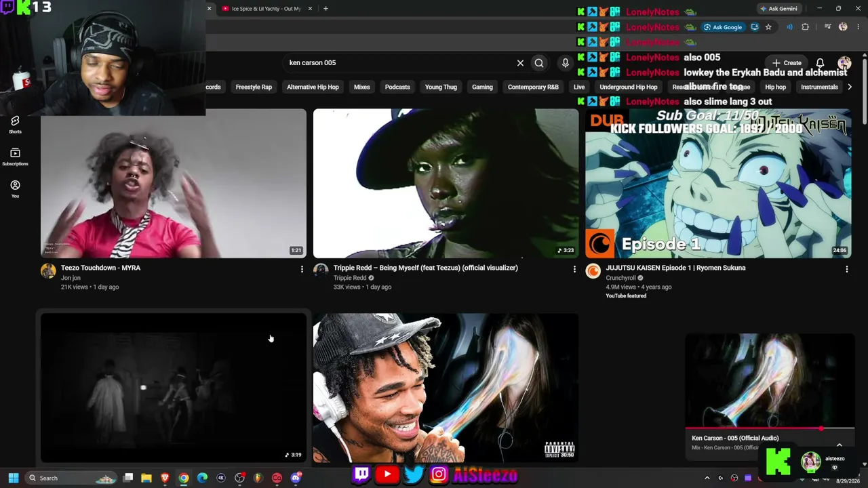Click the Ask Gemini button
The image size is (868, 488).
click(x=778, y=9)
